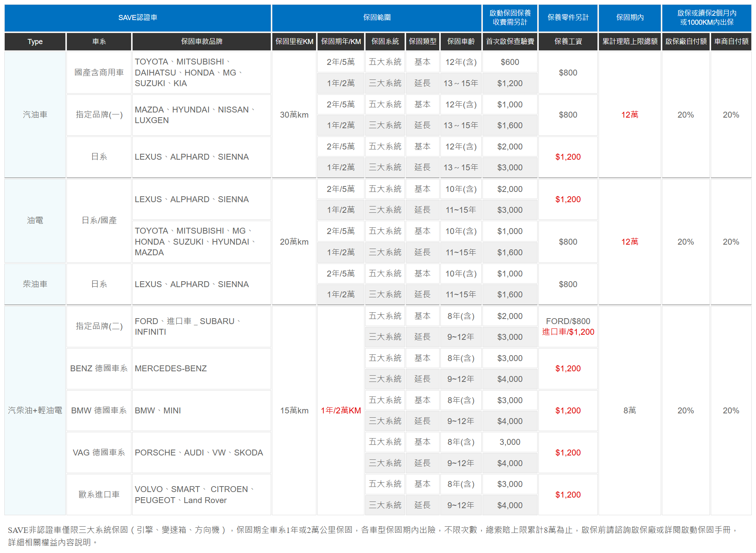Click the 啟保廠自付額 column header
Image resolution: width=756 pixels, height=553 pixels.
(x=686, y=42)
